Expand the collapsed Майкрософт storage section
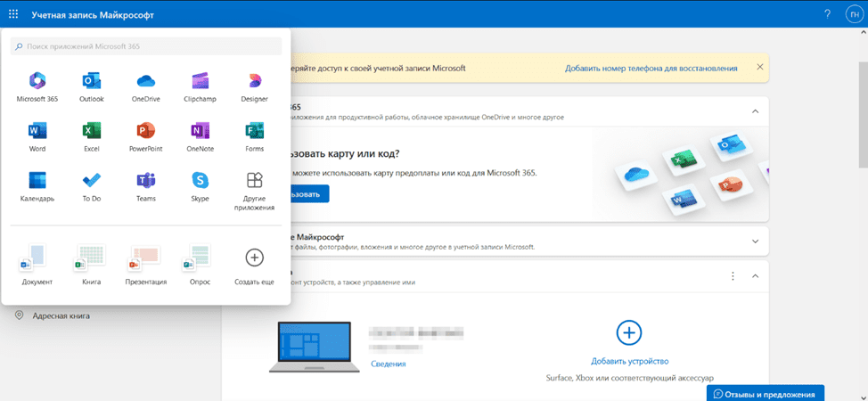The height and width of the screenshot is (401, 868). coord(755,241)
